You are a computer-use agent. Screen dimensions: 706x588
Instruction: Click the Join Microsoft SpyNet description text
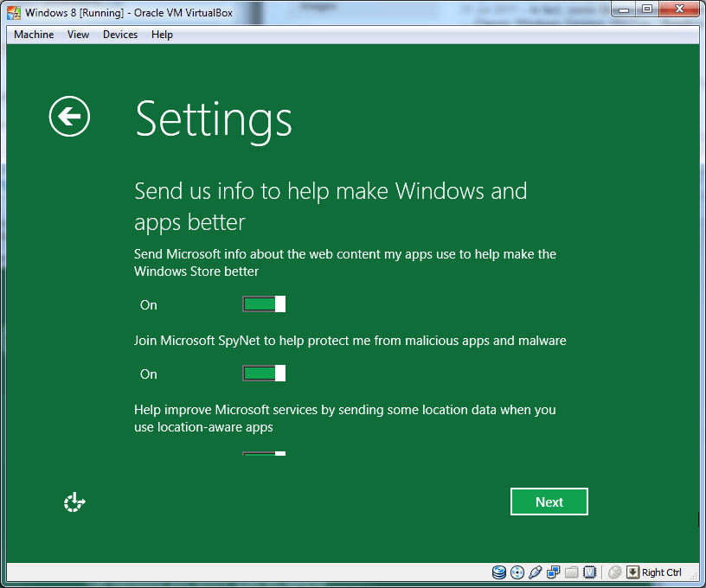350,341
